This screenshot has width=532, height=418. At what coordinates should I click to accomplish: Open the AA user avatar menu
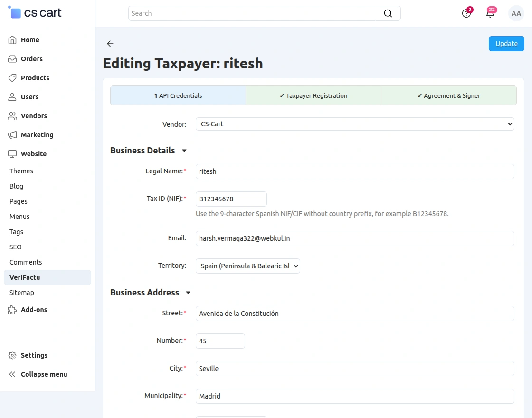click(516, 13)
